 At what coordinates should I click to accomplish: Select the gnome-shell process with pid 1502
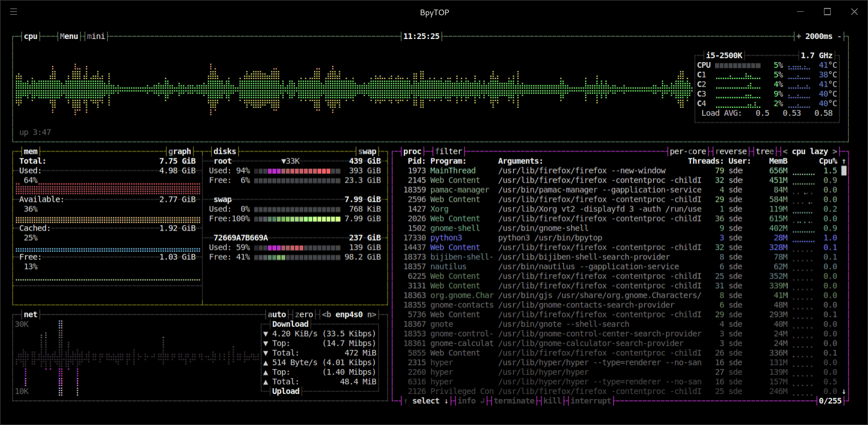point(620,228)
